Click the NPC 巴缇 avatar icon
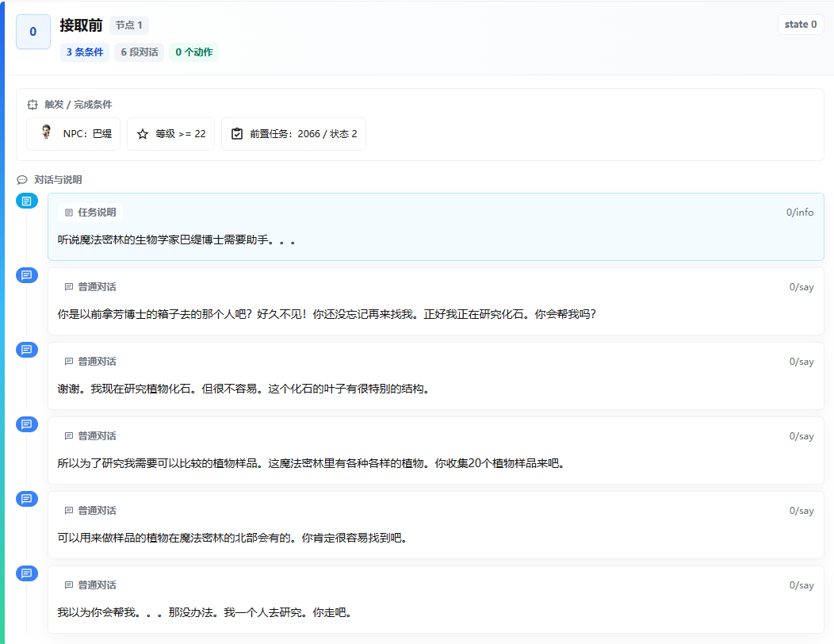This screenshot has width=834, height=644. (x=46, y=132)
